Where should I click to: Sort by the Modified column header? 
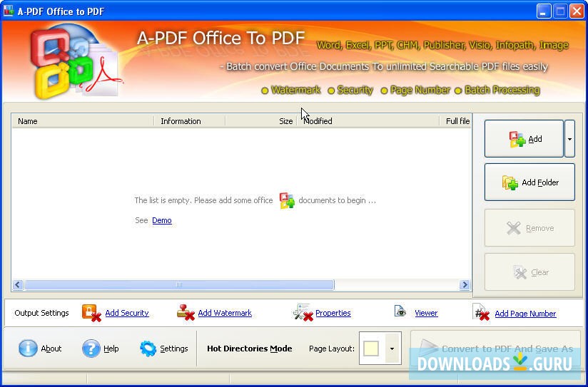(x=368, y=121)
